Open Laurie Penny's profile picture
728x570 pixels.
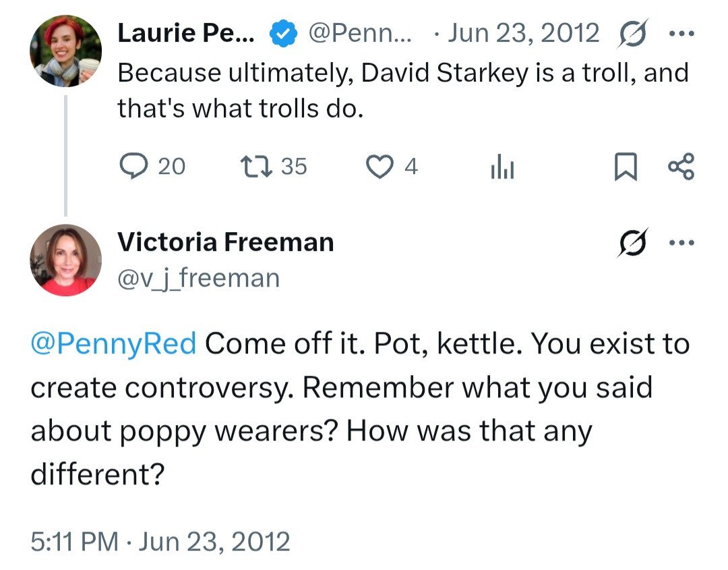(x=65, y=51)
